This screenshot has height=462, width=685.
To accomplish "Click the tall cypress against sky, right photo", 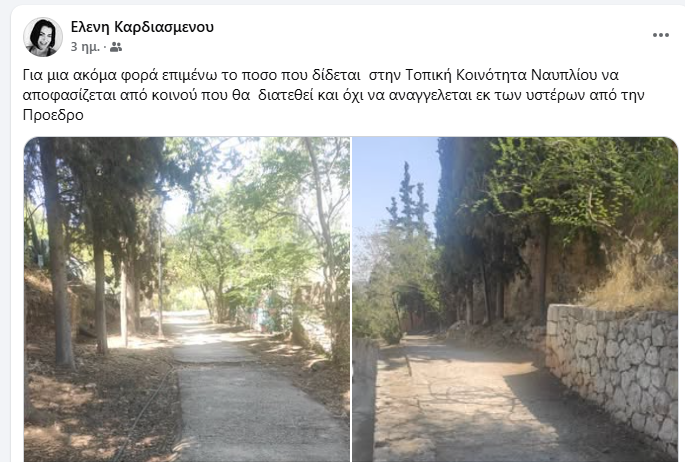I will pos(408,205).
